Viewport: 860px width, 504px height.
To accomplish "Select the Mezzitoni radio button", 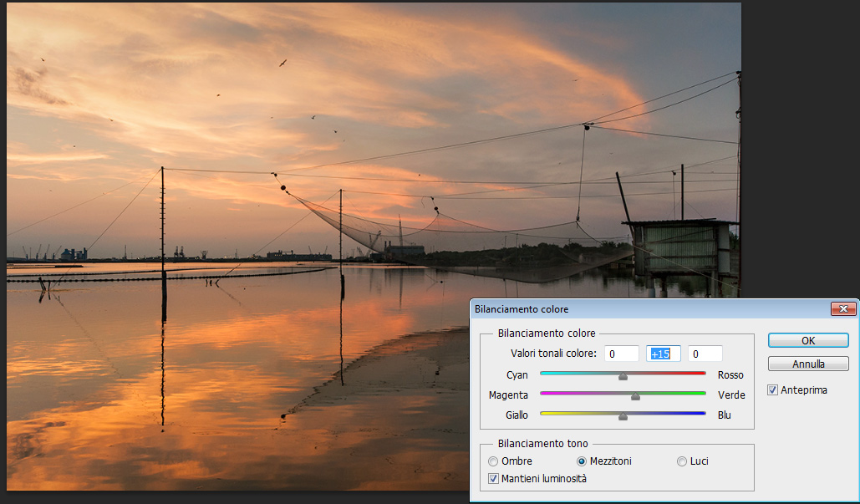I will [x=582, y=461].
